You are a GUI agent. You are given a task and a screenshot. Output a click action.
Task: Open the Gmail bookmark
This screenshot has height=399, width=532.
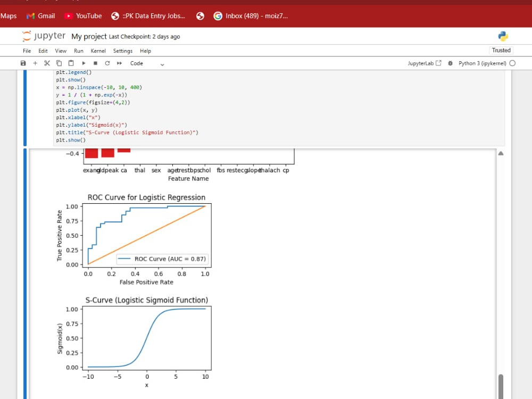point(41,16)
